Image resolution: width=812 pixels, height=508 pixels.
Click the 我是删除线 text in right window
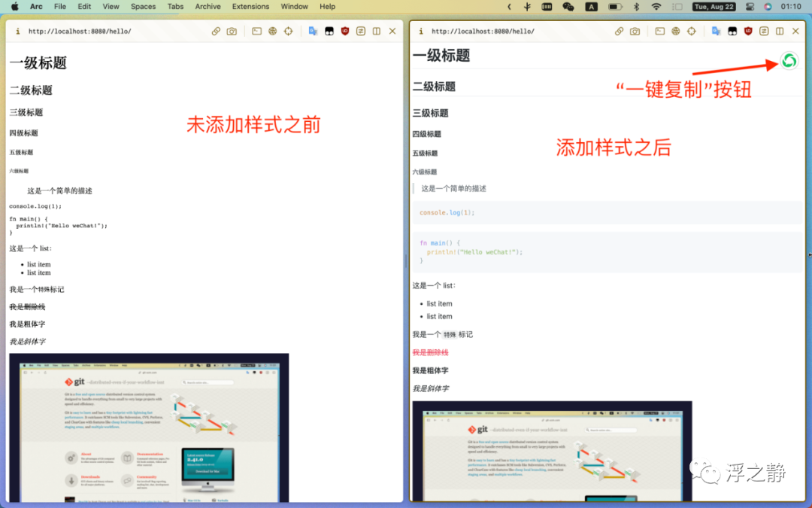point(430,352)
